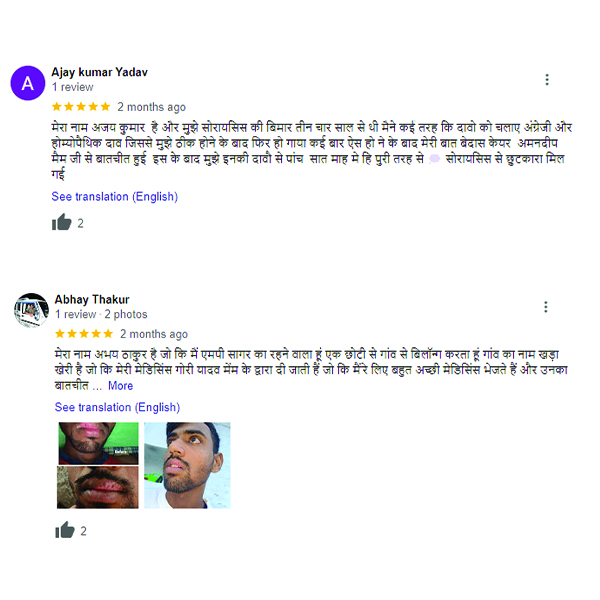
Task: Open three-dot menu on Abhay Thakur's review
Action: (546, 307)
